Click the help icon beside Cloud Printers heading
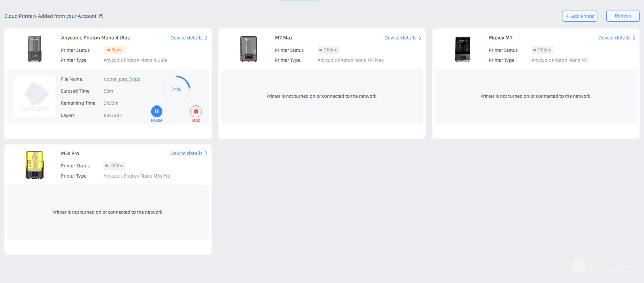 101,16
